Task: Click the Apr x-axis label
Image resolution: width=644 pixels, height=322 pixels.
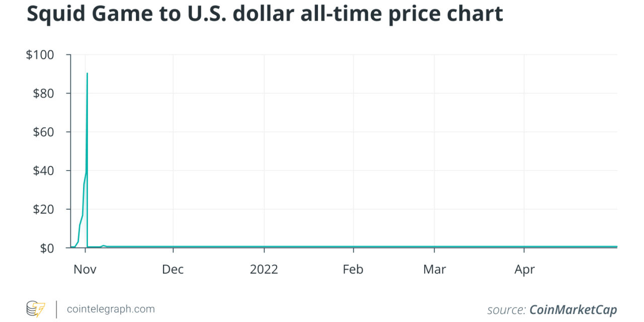Action: tap(524, 269)
